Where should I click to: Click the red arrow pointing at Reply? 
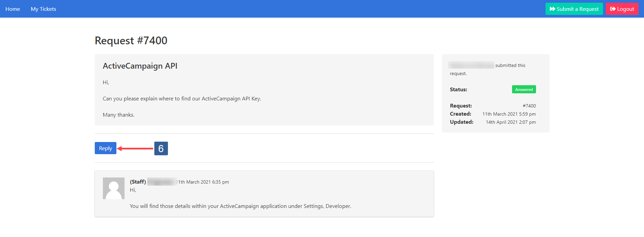tap(135, 148)
